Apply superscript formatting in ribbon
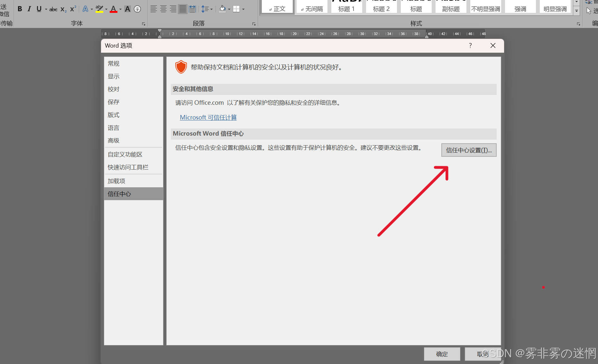 (x=73, y=9)
